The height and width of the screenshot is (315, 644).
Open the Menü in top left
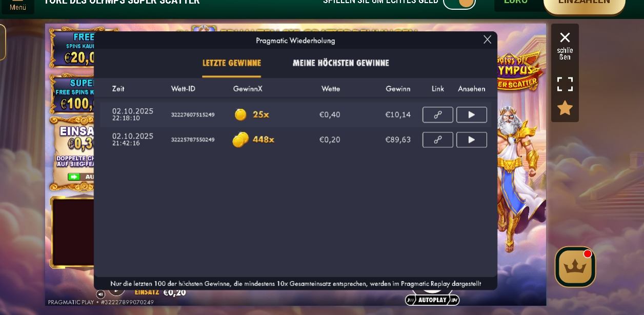click(x=17, y=6)
